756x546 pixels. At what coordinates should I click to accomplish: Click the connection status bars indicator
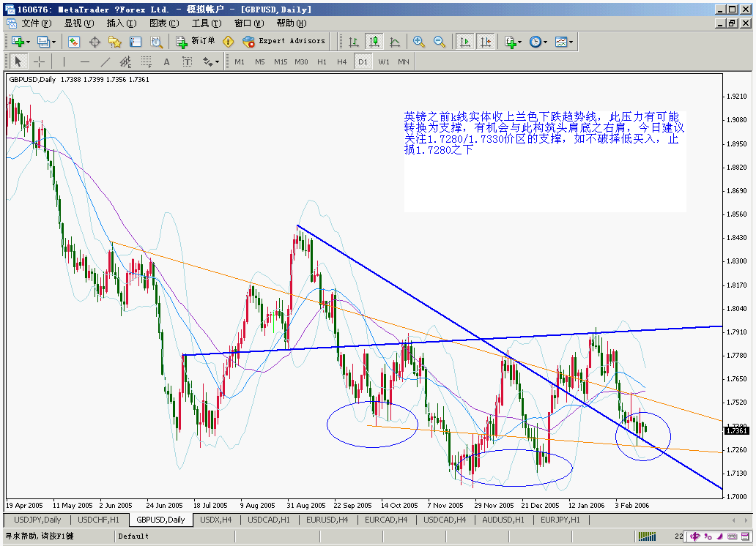647,536
